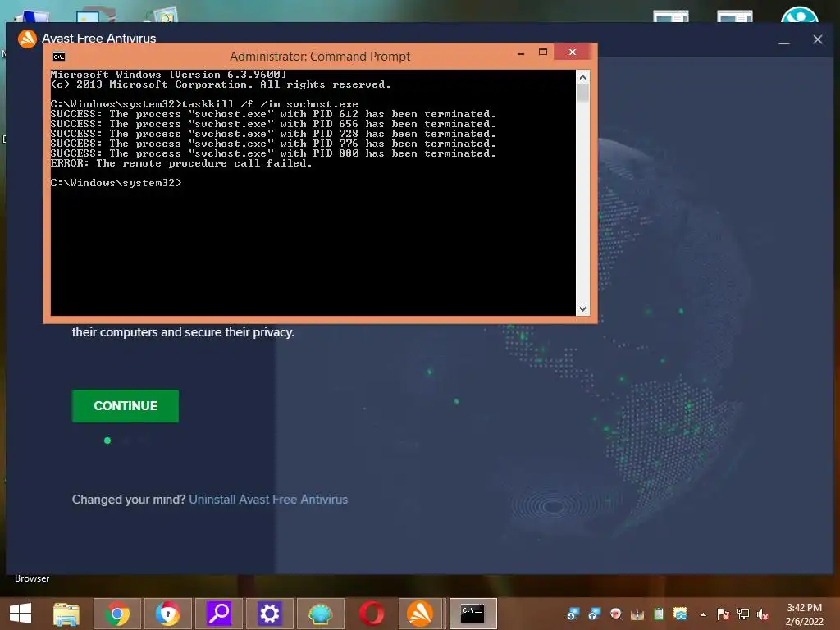840x630 pixels.
Task: Click the 'Browser' desktop icon label
Action: tap(32, 578)
